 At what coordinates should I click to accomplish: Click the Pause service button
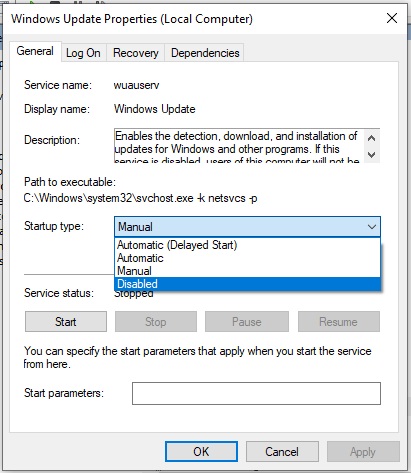pyautogui.click(x=247, y=322)
